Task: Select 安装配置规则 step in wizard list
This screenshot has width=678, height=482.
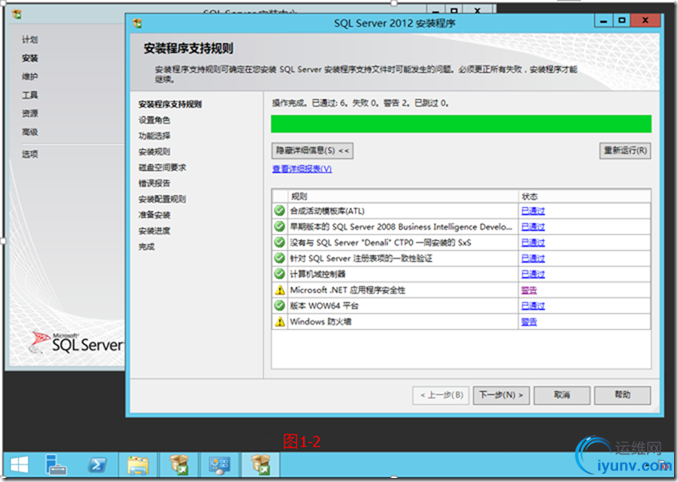Action: [x=162, y=199]
